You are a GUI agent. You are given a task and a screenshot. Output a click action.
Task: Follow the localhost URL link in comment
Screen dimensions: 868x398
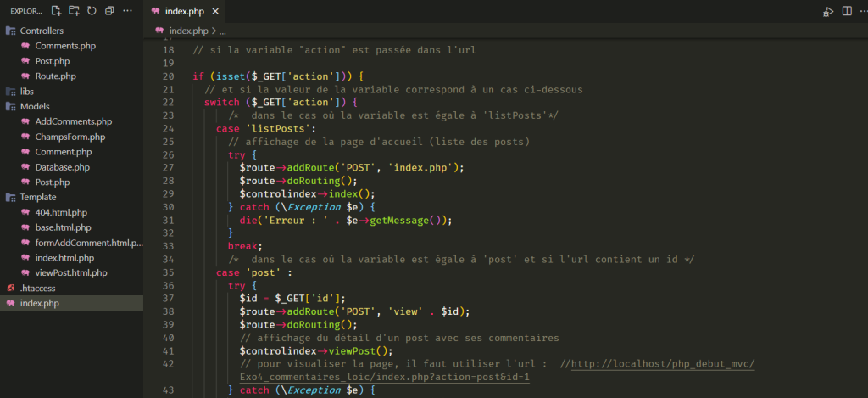663,364
